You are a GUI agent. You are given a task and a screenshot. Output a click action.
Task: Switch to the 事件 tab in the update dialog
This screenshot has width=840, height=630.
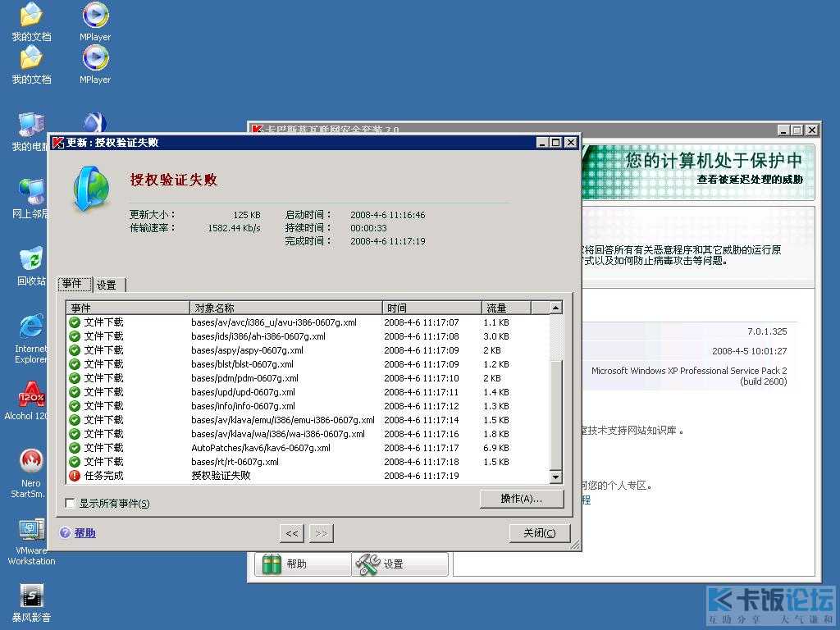coord(75,284)
